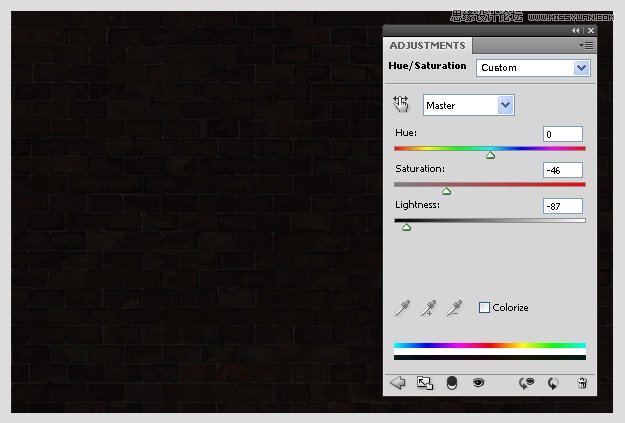Click the Hue value field
The height and width of the screenshot is (423, 625).
[x=563, y=134]
